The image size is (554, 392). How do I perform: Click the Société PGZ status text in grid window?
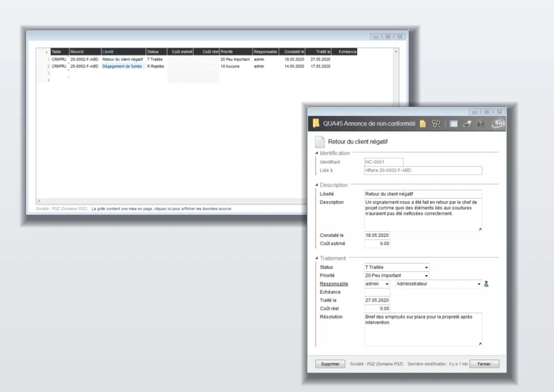[x=62, y=209]
